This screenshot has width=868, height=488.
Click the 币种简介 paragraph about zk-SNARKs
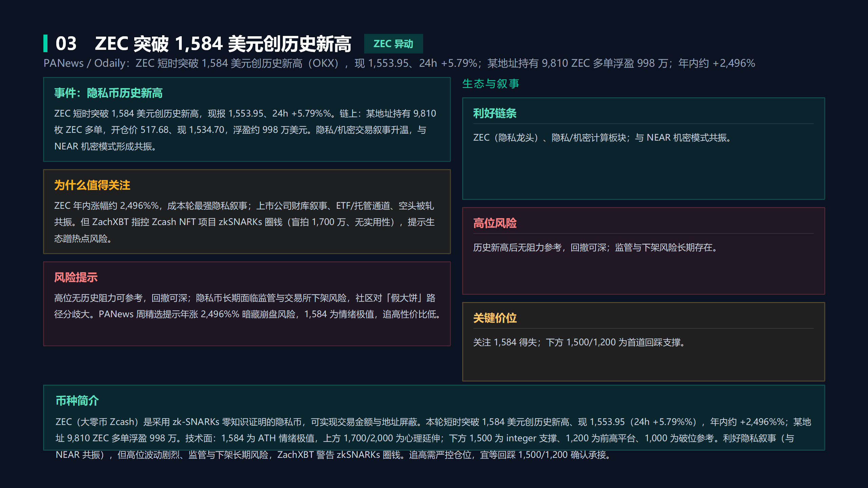coord(433,438)
